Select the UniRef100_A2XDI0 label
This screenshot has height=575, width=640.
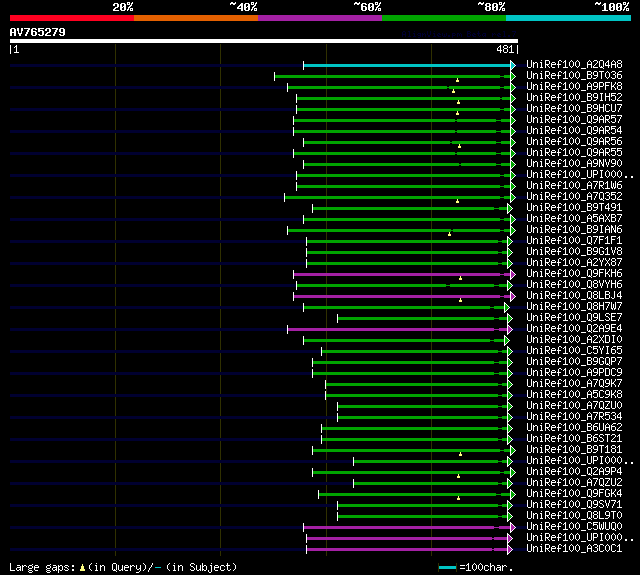click(574, 340)
